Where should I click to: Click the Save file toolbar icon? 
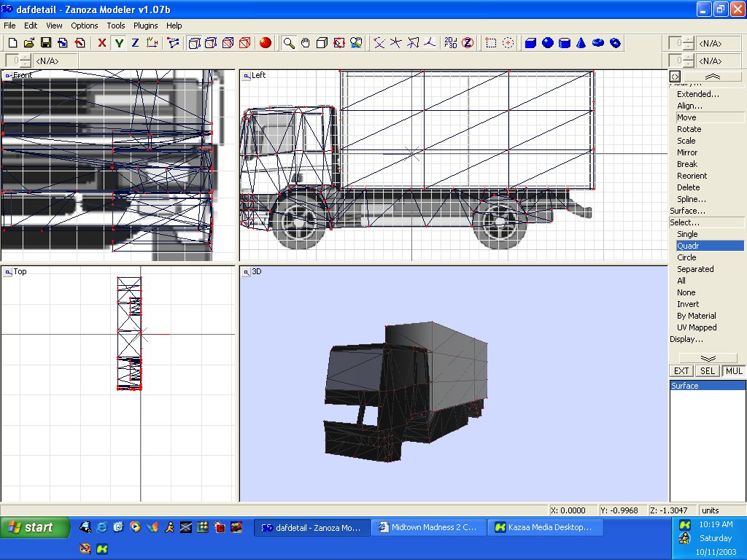[46, 43]
